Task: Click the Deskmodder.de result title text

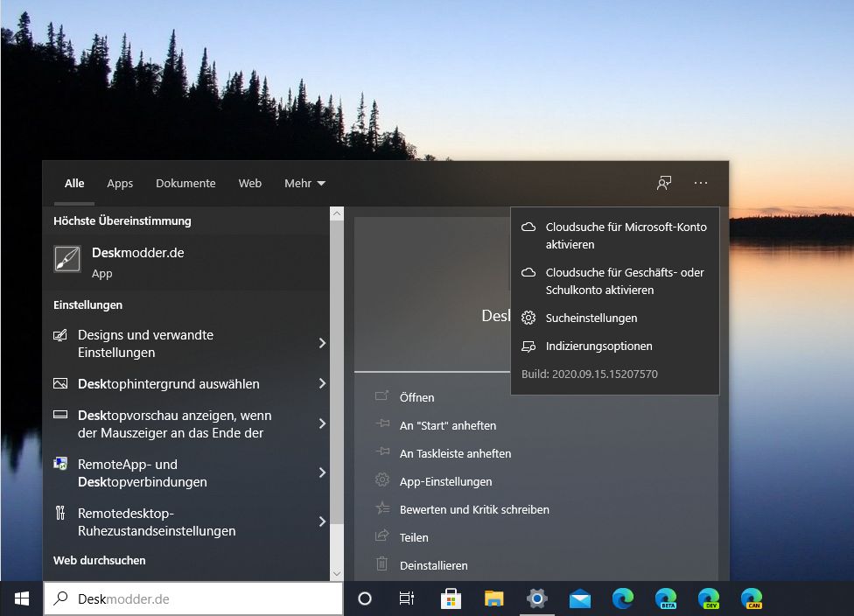Action: click(137, 253)
